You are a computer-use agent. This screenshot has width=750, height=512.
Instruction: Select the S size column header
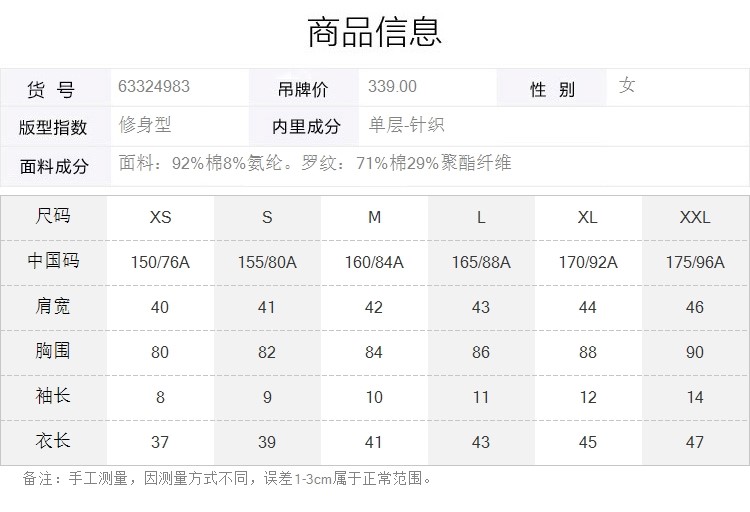point(267,217)
